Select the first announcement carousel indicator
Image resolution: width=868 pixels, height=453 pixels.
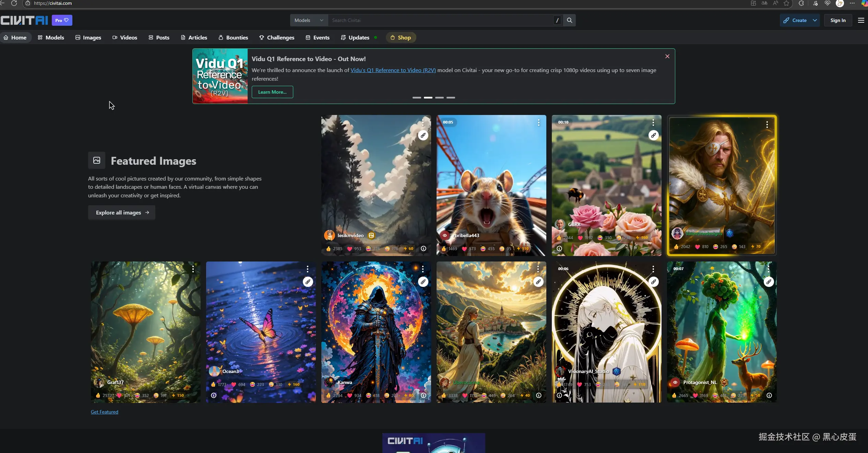[417, 97]
